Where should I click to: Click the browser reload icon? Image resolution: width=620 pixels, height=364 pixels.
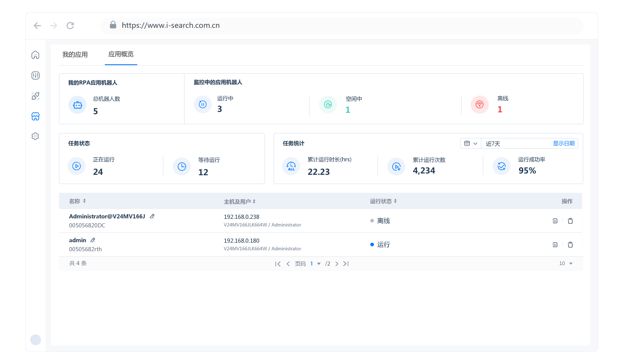(70, 26)
